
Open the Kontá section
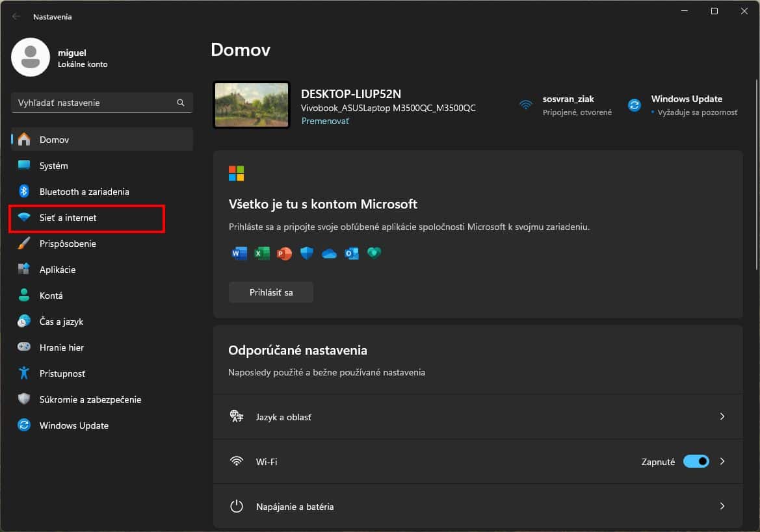(x=102, y=296)
